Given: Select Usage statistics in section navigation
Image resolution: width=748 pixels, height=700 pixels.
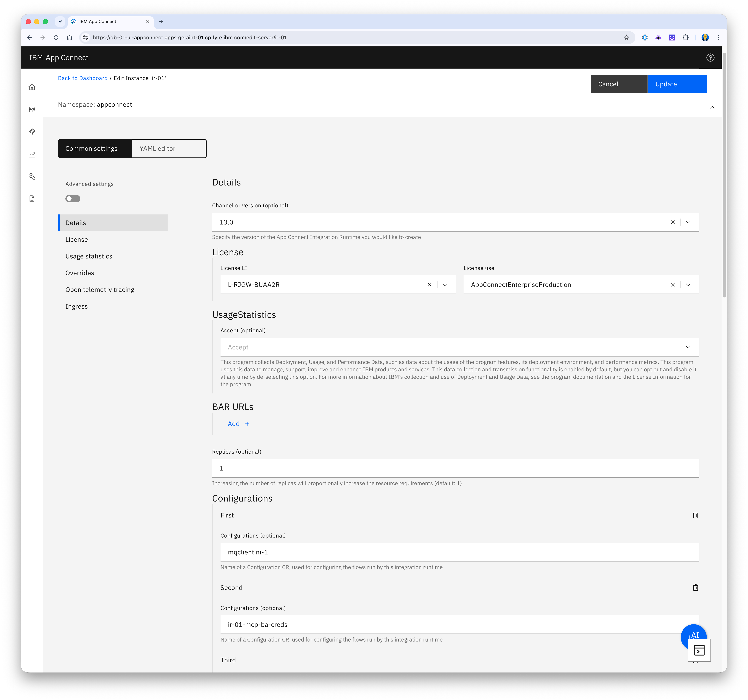Looking at the screenshot, I should point(113,256).
